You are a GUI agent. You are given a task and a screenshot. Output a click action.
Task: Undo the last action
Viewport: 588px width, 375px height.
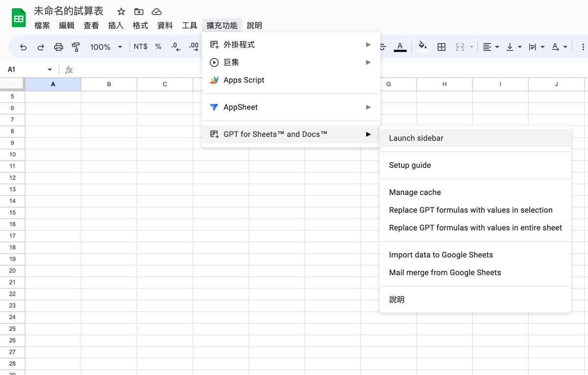(x=23, y=47)
